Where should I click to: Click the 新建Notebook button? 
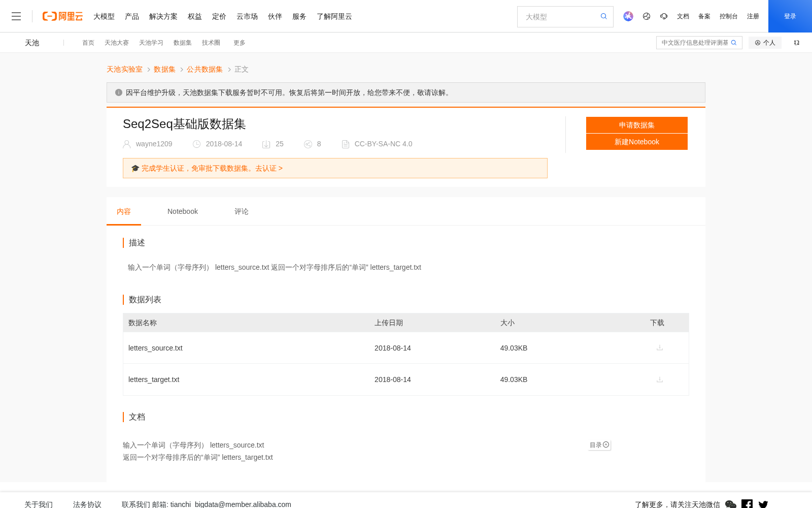click(x=637, y=142)
